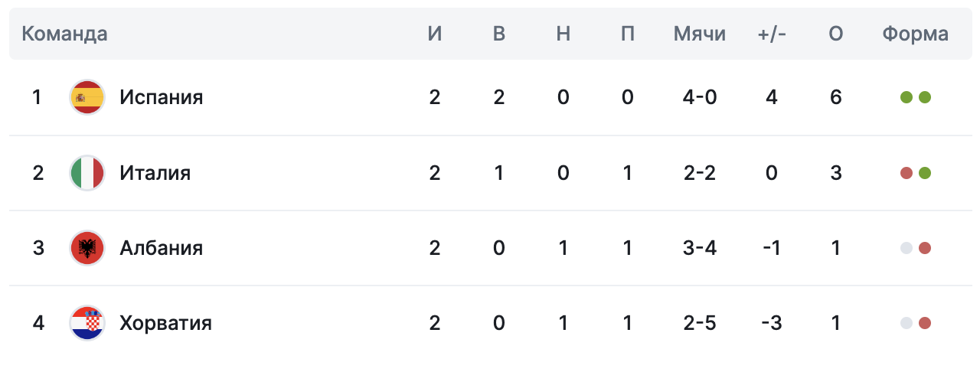
Task: Click Spain's second green form dot
Action: coord(925,98)
